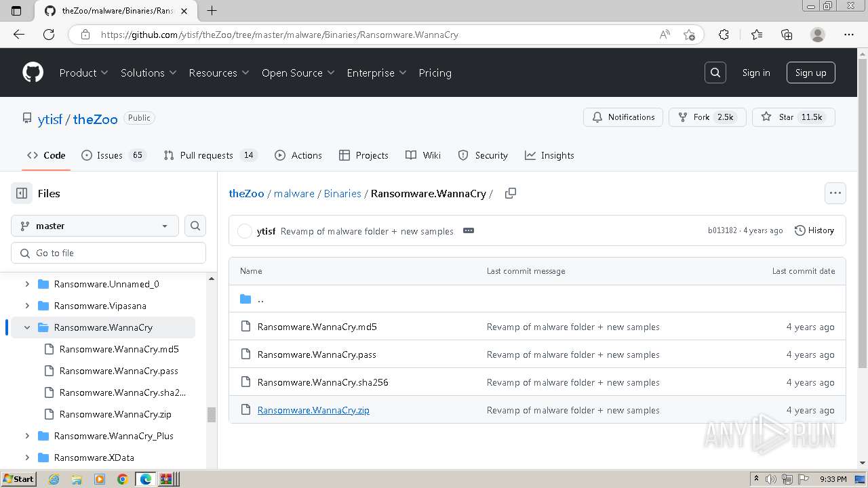Screen dimensions: 868x488
Task: Expand the Ransomware.WannaCry_Plus folder
Action: (x=27, y=436)
